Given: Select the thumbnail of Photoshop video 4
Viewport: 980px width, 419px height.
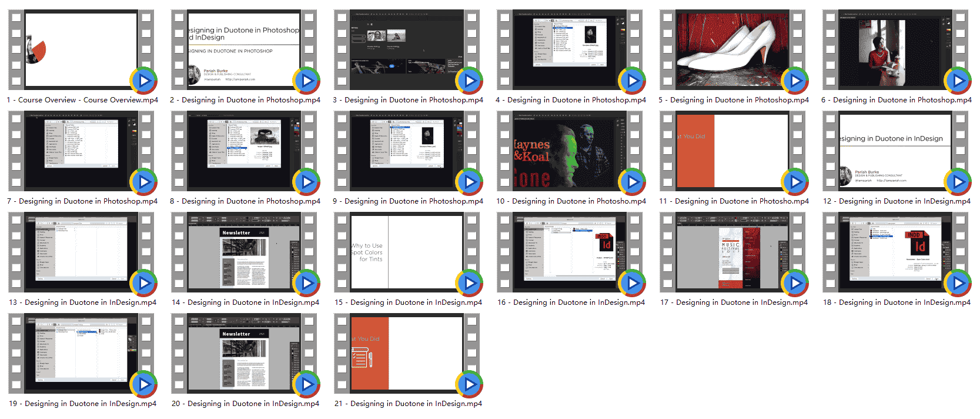Looking at the screenshot, I should click(x=570, y=49).
